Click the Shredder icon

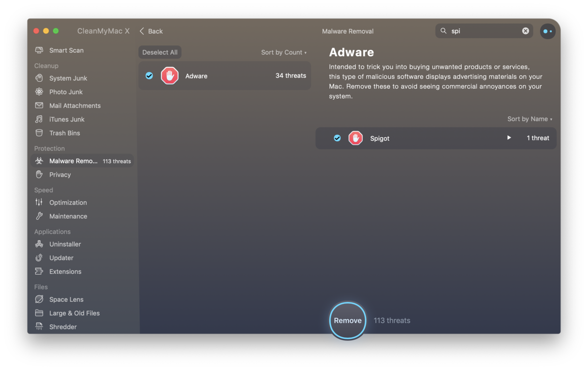[x=39, y=327]
